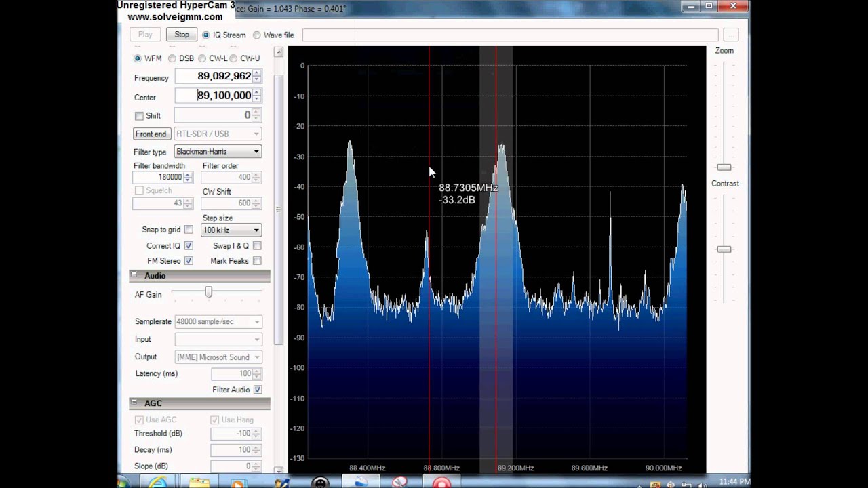The height and width of the screenshot is (488, 868).
Task: Click the Use AGC checkbox
Action: click(139, 420)
